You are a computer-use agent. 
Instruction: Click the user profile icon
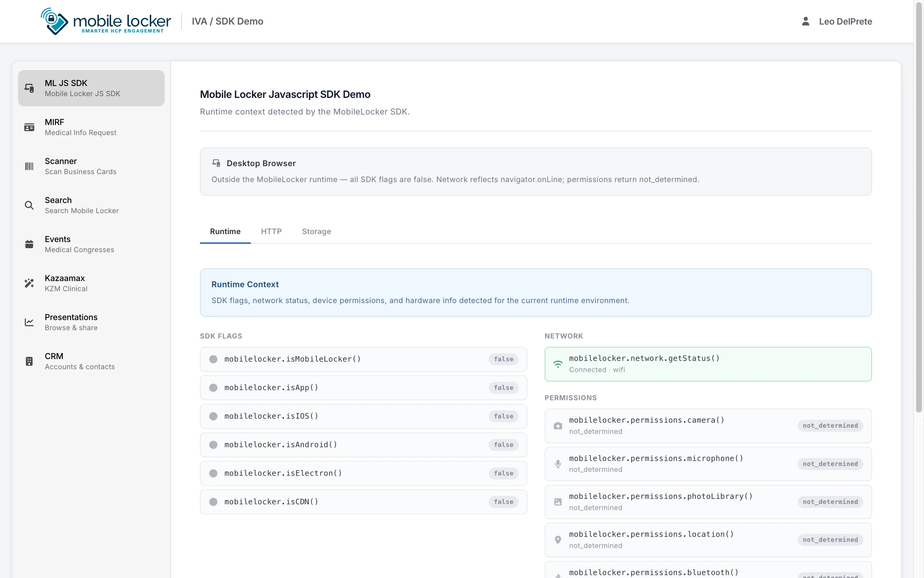(x=806, y=21)
